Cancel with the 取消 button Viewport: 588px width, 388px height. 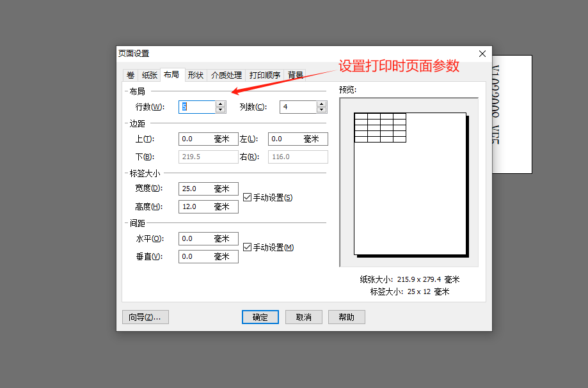[304, 317]
